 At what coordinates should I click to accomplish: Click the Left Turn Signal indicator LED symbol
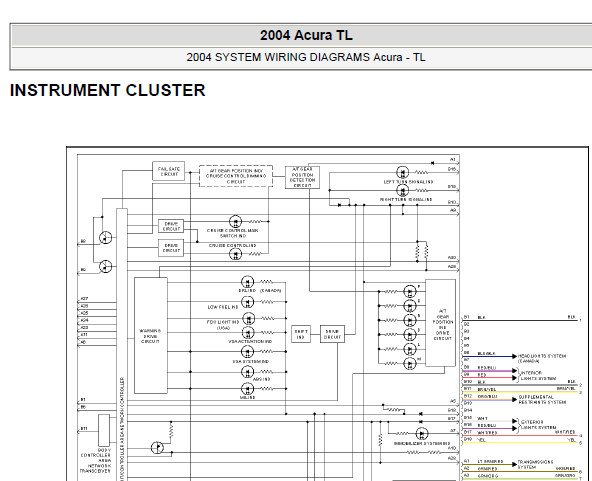402,173
